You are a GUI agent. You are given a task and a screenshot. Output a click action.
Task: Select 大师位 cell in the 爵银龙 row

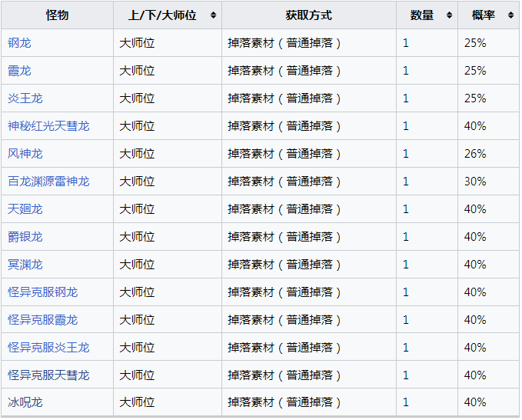coord(168,236)
